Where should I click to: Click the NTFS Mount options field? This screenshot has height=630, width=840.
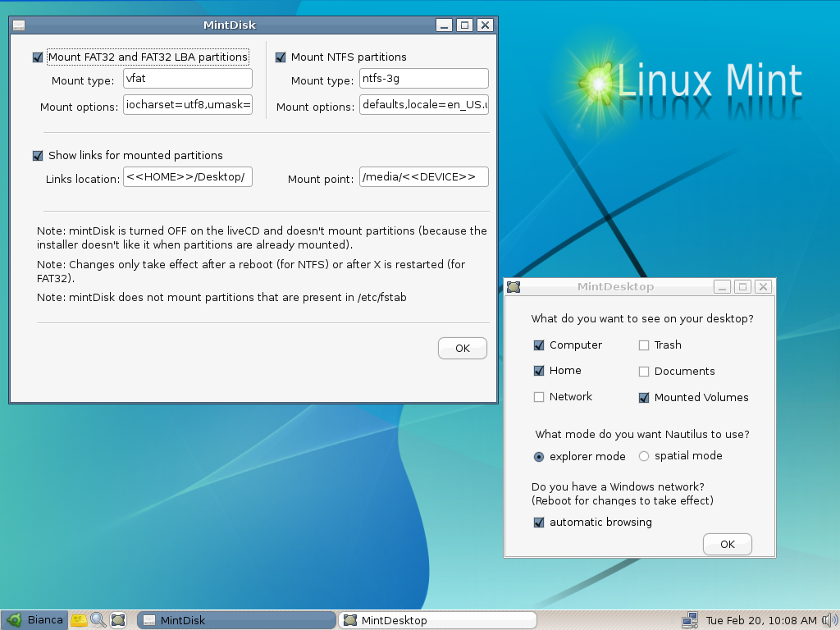coord(424,104)
